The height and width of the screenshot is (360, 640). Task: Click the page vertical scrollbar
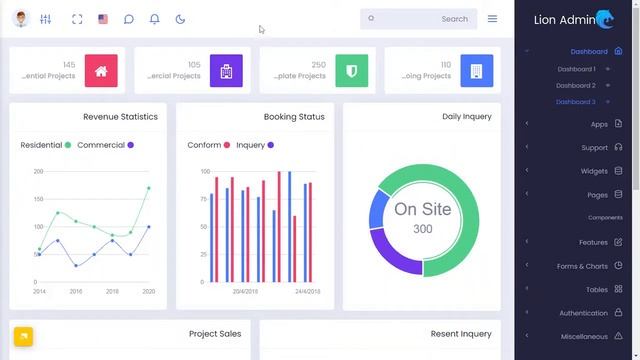[636, 98]
